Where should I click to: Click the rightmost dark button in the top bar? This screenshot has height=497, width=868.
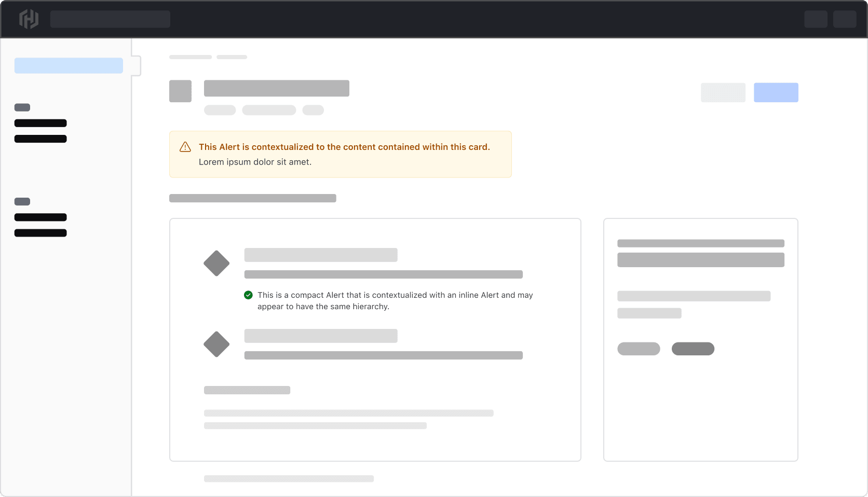[844, 19]
